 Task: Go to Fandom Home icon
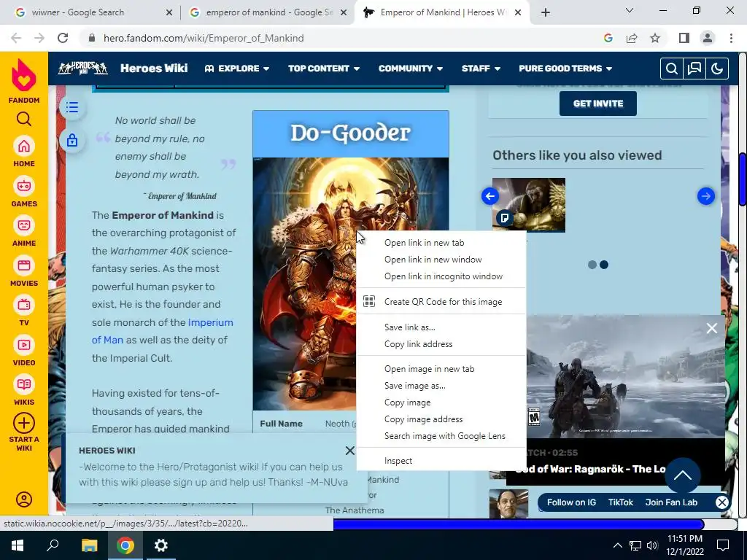(24, 147)
